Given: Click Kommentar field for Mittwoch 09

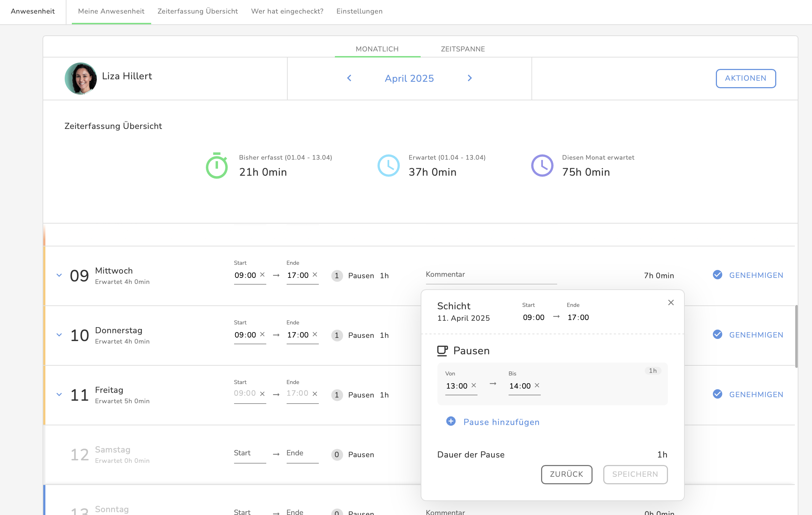Looking at the screenshot, I should tap(491, 275).
